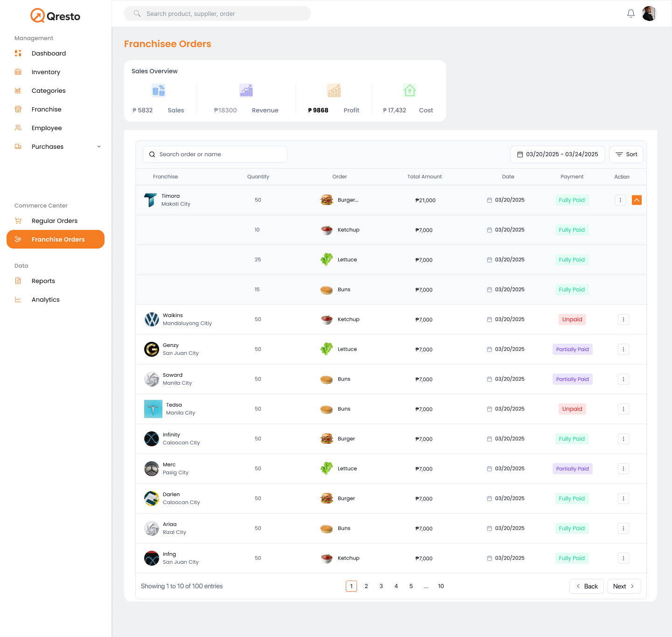Open the Sort options
Viewport: 672px width, 637px height.
(626, 154)
